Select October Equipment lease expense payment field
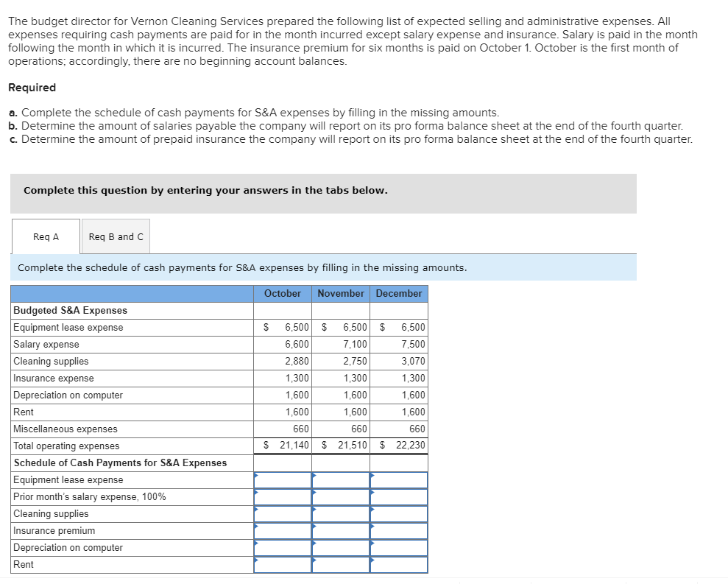The height and width of the screenshot is (584, 728). [x=283, y=480]
